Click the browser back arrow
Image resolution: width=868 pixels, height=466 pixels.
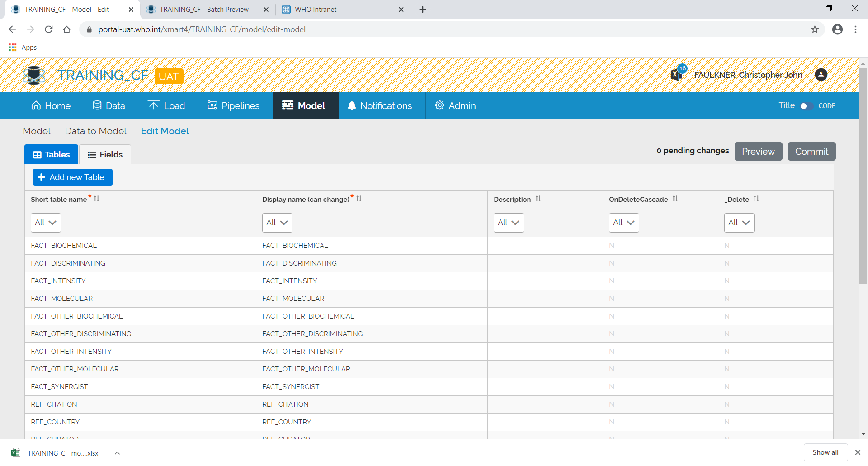click(x=12, y=29)
